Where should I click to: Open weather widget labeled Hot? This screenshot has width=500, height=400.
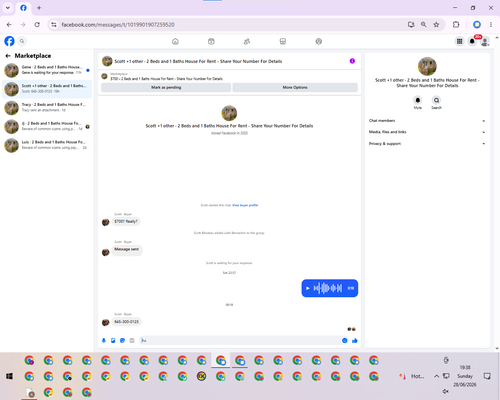pyautogui.click(x=412, y=376)
